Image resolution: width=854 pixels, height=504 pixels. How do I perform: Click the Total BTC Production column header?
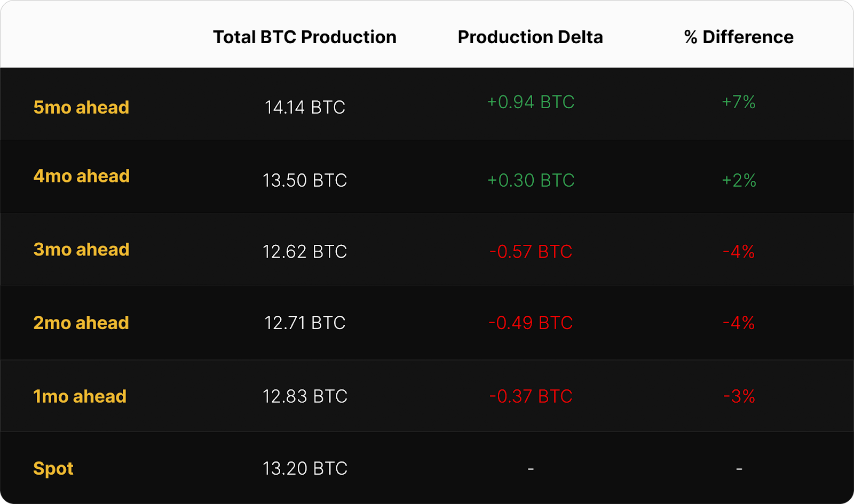point(305,37)
